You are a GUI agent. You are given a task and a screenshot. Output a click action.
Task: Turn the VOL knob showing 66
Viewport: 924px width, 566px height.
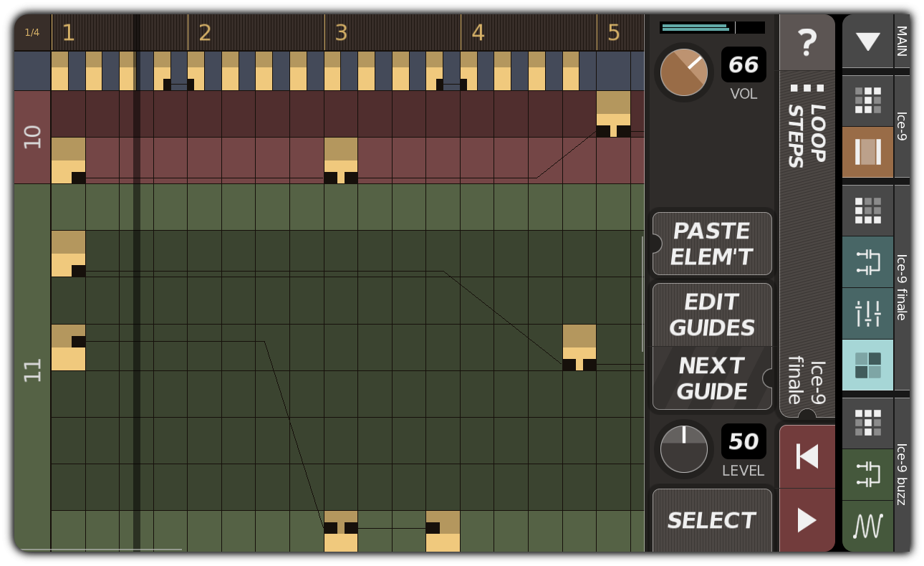(x=683, y=72)
